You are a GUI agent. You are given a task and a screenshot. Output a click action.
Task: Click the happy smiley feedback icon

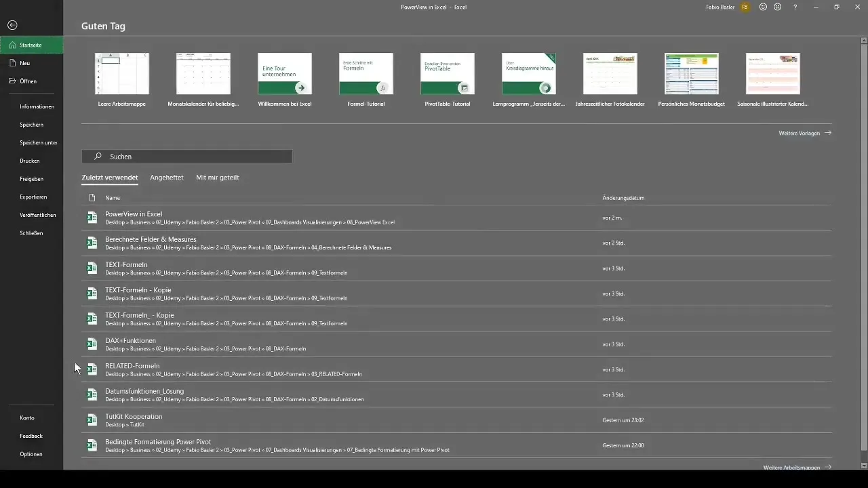tap(763, 7)
